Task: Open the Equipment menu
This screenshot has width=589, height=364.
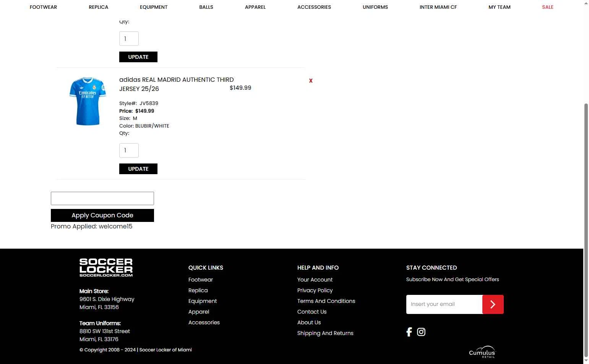Action: click(154, 7)
